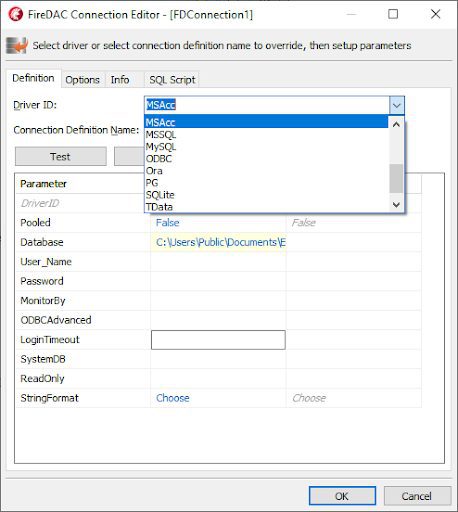Image resolution: width=458 pixels, height=512 pixels.
Task: Click the StringFormat value Choose cell
Action: [218, 398]
